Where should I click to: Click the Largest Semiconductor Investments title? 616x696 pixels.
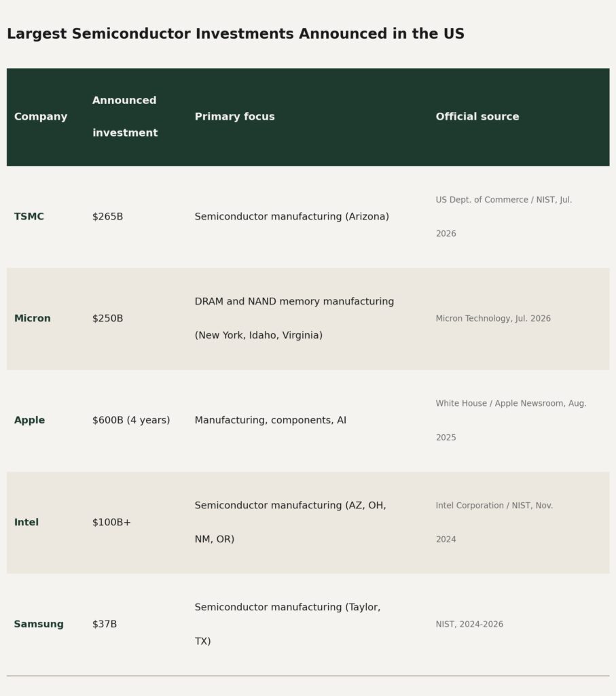pos(236,34)
